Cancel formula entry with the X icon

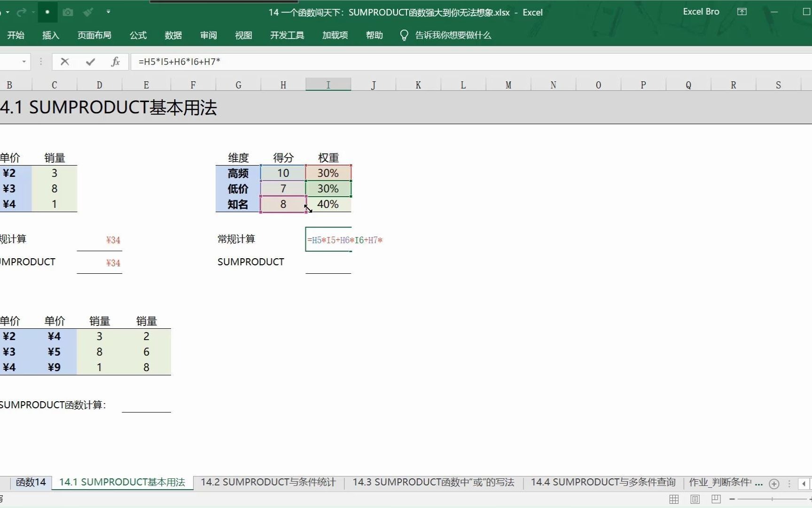[65, 62]
